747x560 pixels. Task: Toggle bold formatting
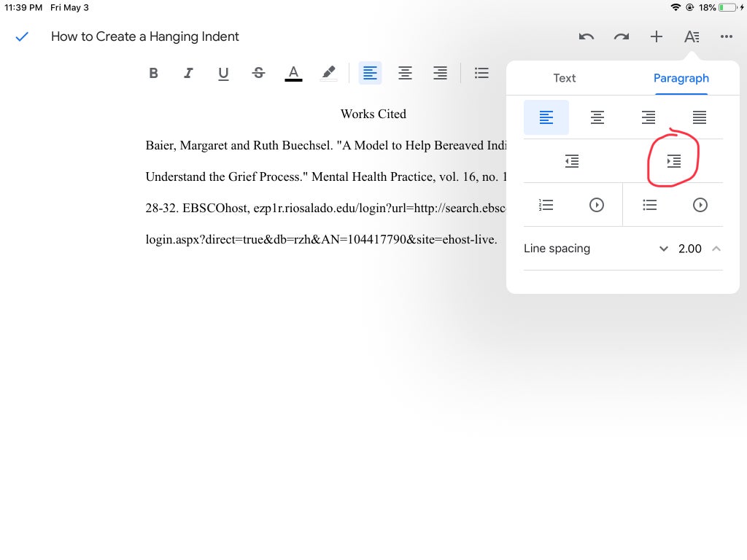[153, 73]
